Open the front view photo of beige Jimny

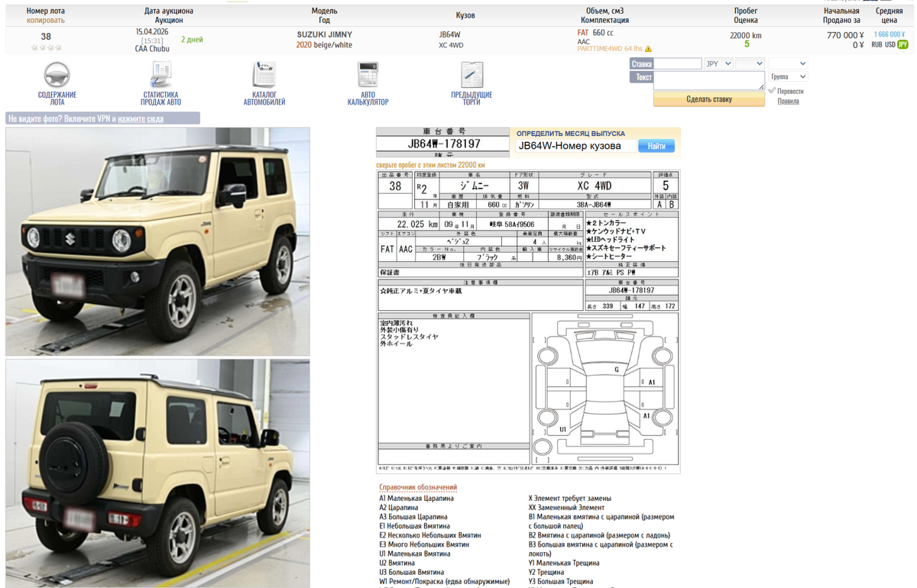pos(157,241)
